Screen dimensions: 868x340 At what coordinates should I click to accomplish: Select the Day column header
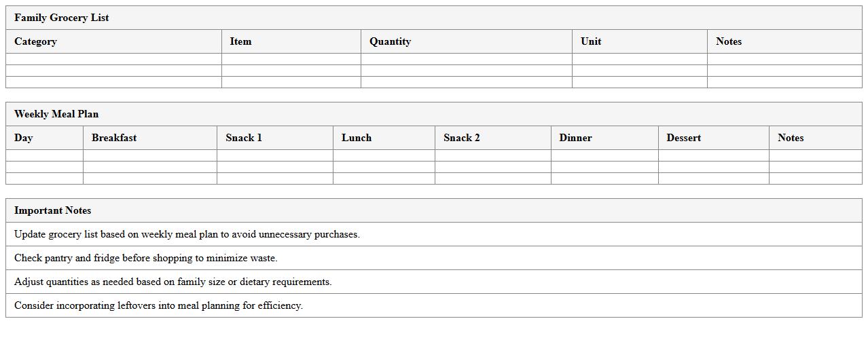24,138
